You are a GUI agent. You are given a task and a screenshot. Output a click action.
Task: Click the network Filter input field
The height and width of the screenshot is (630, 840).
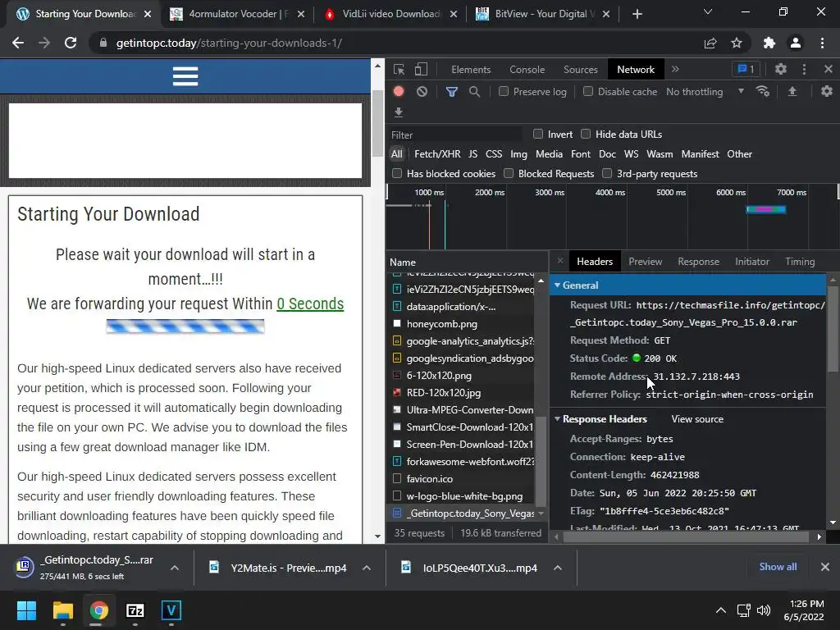coord(455,135)
